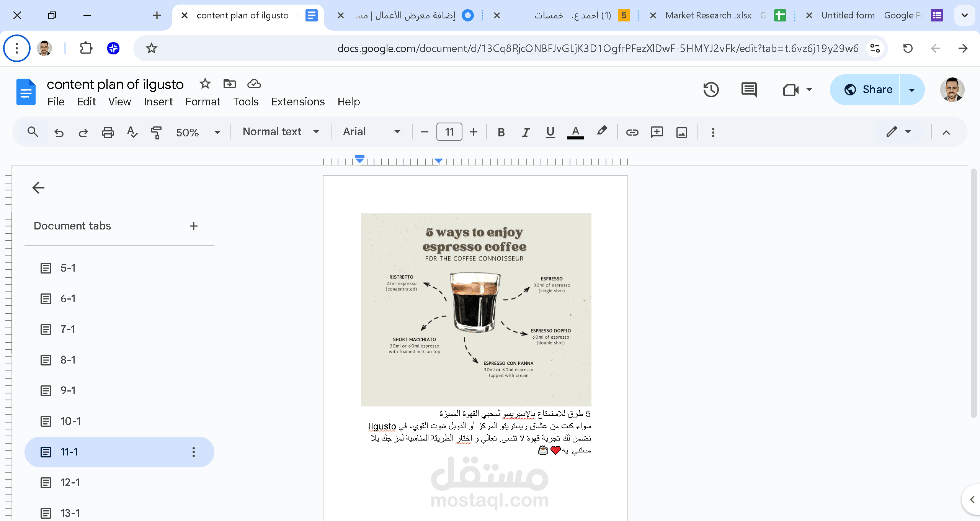
Task: Toggle underline formatting
Action: click(550, 132)
